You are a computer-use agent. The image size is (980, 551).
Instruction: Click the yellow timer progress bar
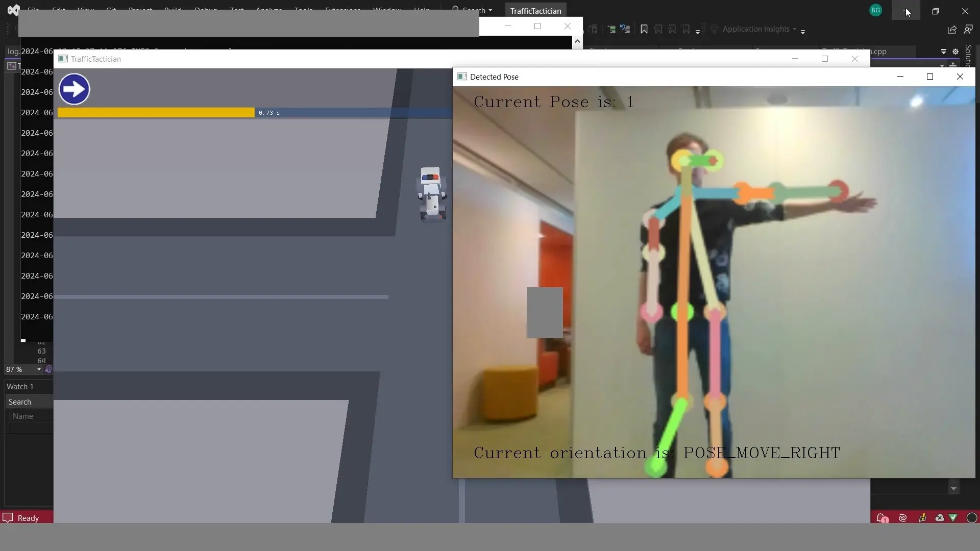pos(156,113)
